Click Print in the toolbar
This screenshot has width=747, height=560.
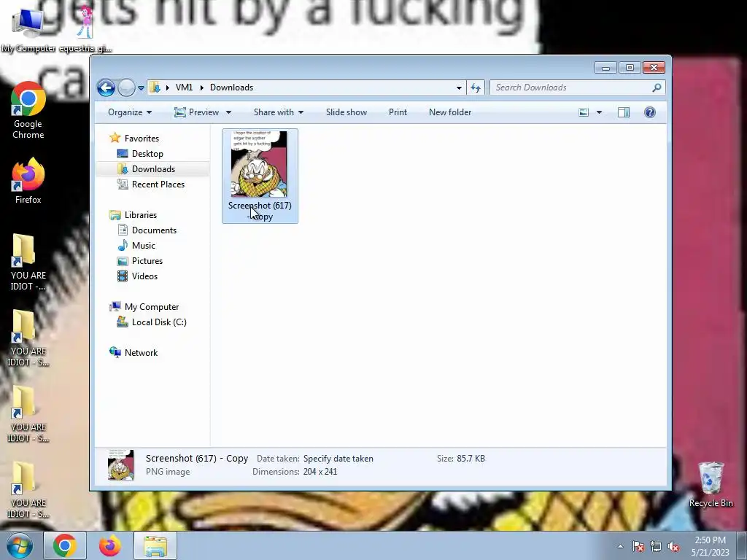(398, 112)
